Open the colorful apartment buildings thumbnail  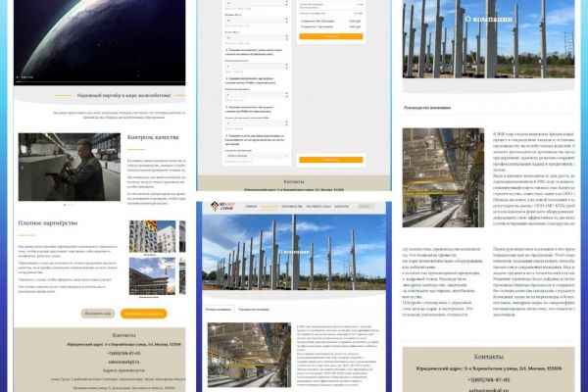click(152, 236)
